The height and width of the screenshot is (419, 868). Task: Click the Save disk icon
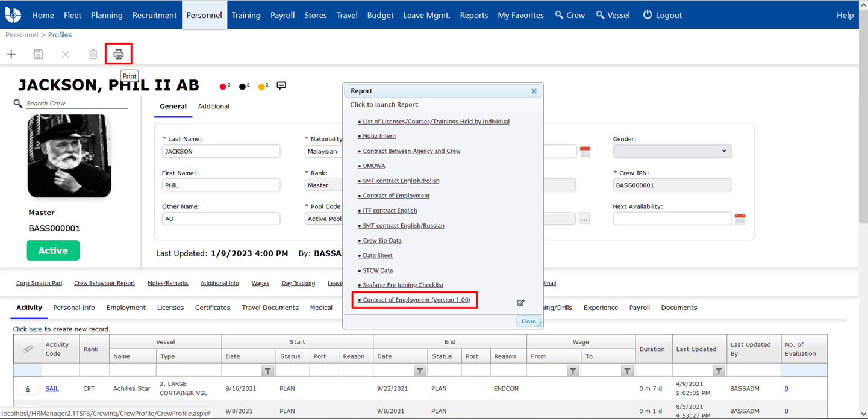(x=39, y=54)
